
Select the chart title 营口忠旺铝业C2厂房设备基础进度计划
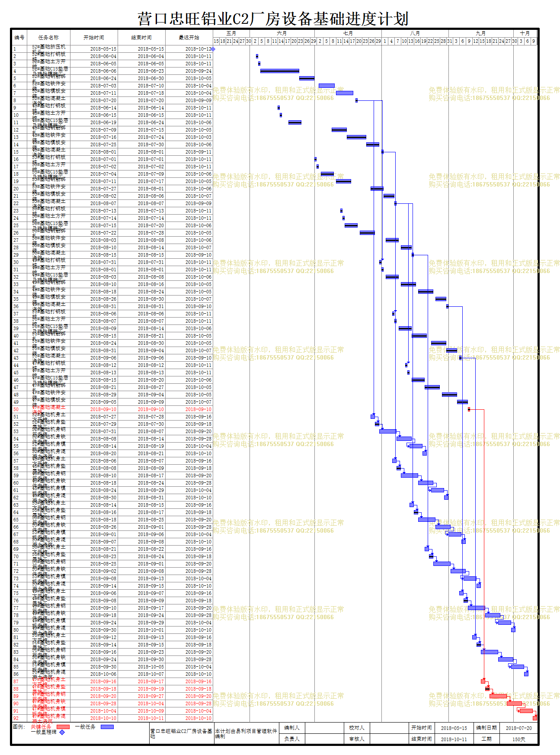pos(273,19)
